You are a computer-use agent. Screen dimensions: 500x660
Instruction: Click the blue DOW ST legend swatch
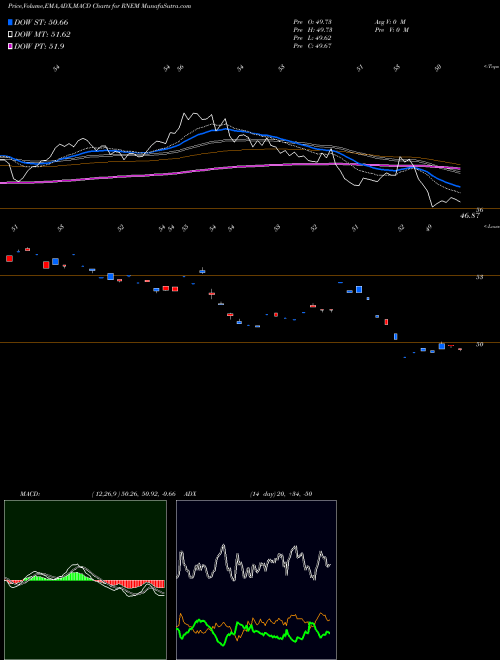click(x=10, y=22)
